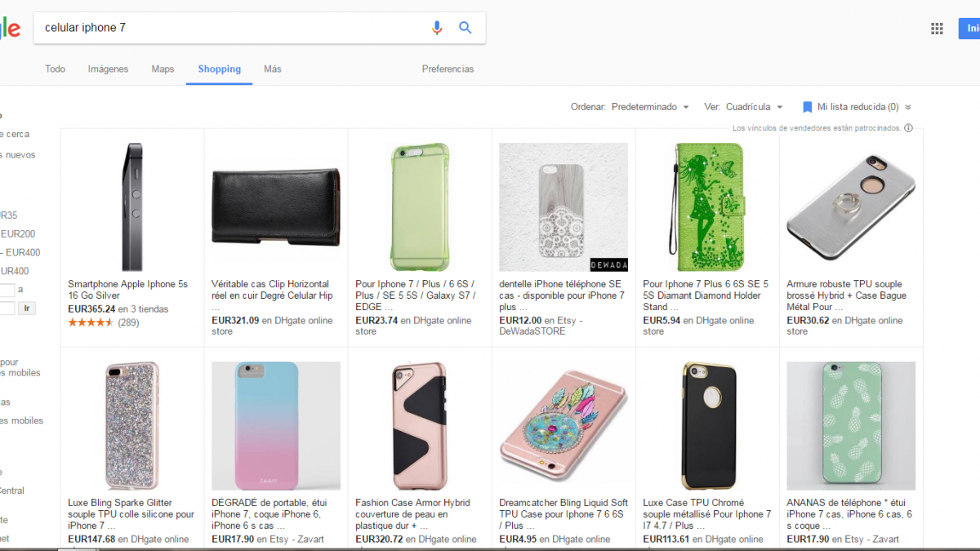
Task: Open Smartphone Apple Iphone 5s product link
Action: [x=127, y=290]
